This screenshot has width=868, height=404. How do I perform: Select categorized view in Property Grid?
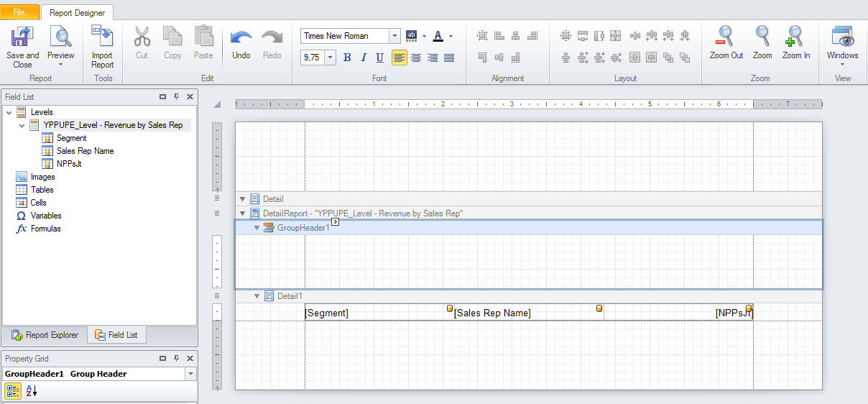13,391
